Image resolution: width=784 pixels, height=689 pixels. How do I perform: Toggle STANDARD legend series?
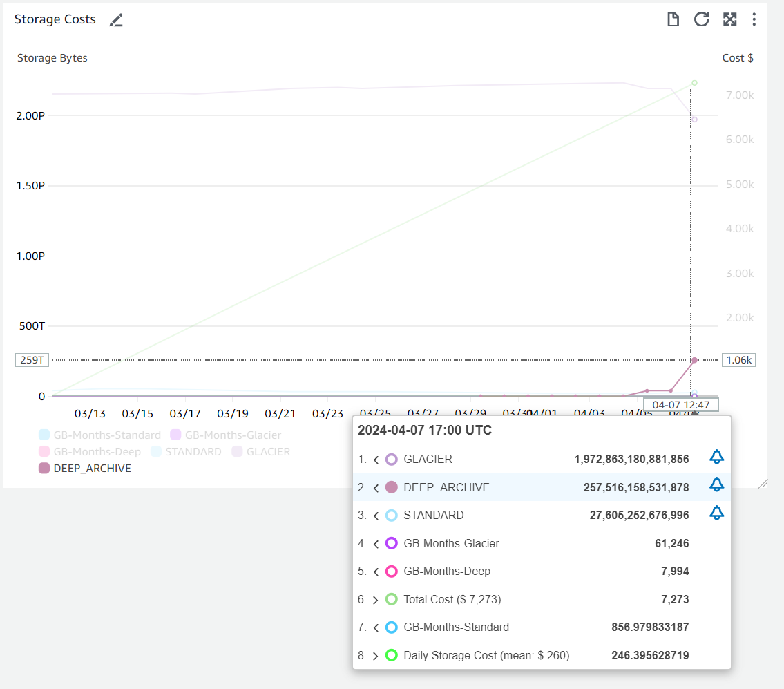[186, 452]
